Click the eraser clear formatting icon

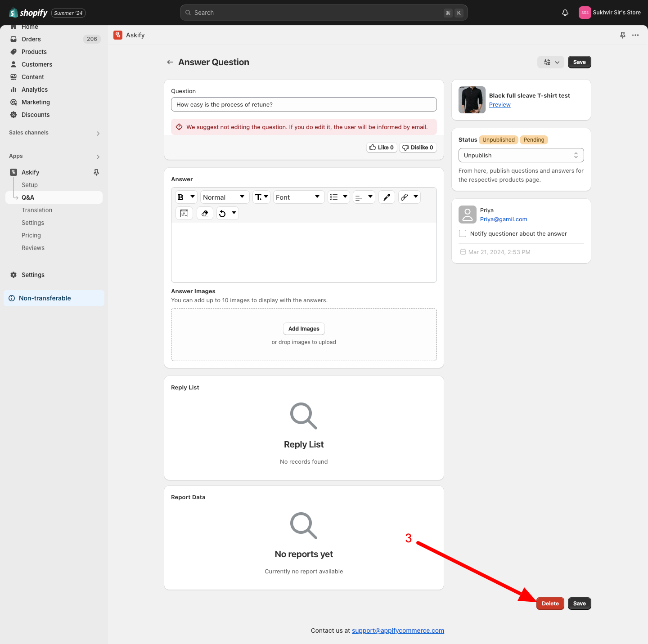pyautogui.click(x=205, y=213)
